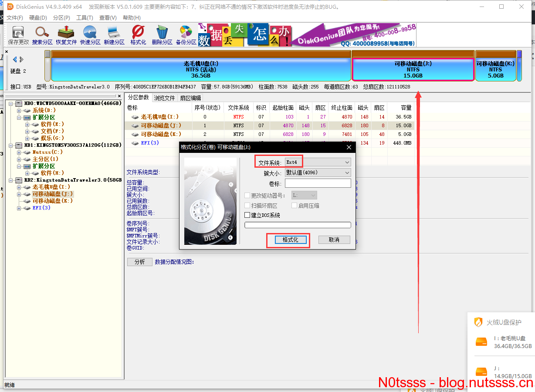This screenshot has height=392, width=535.
Task: Toggle the 扫描坏扇区 checkbox
Action: click(x=247, y=206)
